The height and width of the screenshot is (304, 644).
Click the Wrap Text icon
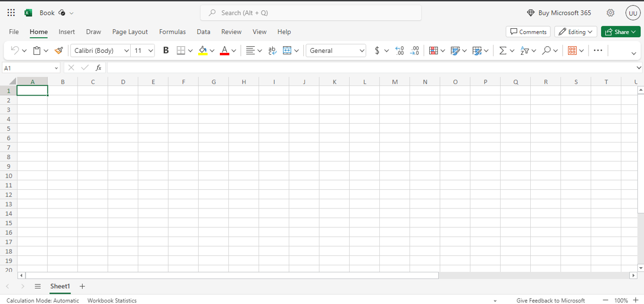pos(272,50)
